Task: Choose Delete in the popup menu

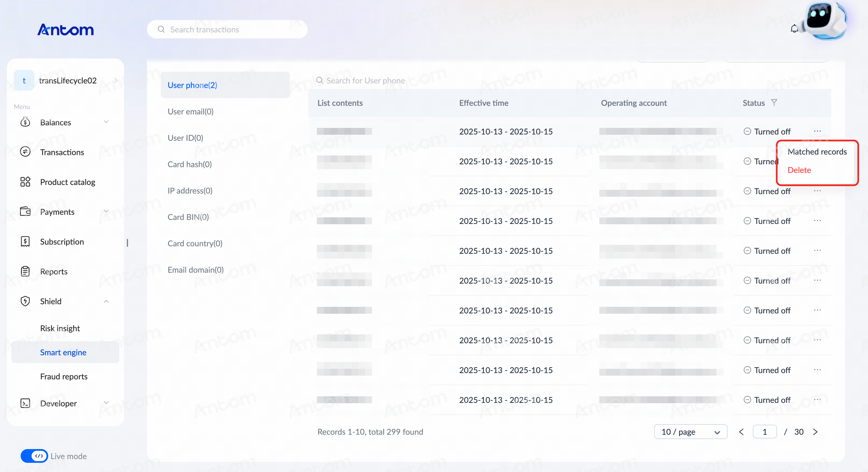Action: (799, 170)
